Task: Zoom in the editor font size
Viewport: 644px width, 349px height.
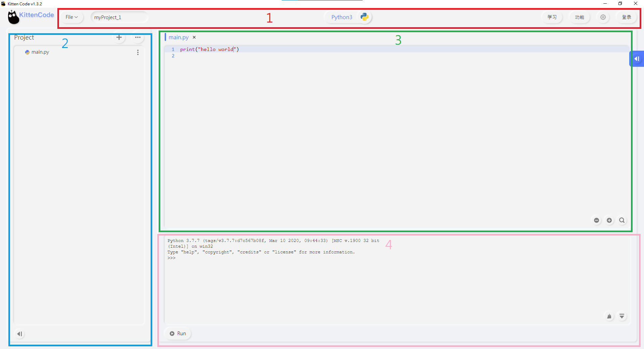Action: tap(609, 220)
